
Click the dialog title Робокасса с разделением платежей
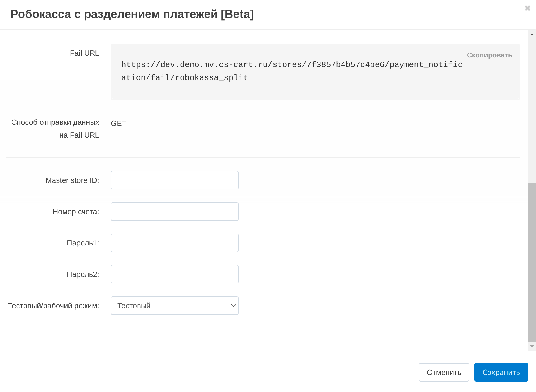(x=132, y=14)
